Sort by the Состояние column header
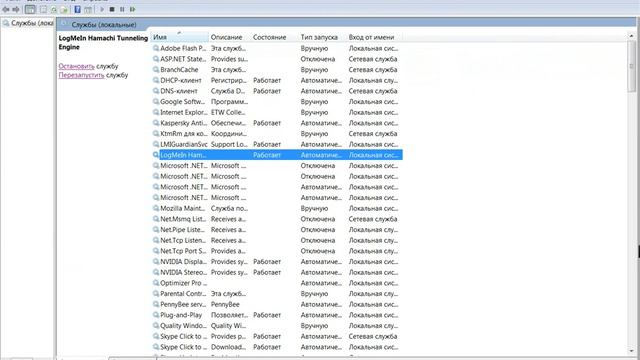Viewport: 640px width, 360px height. tap(275, 37)
